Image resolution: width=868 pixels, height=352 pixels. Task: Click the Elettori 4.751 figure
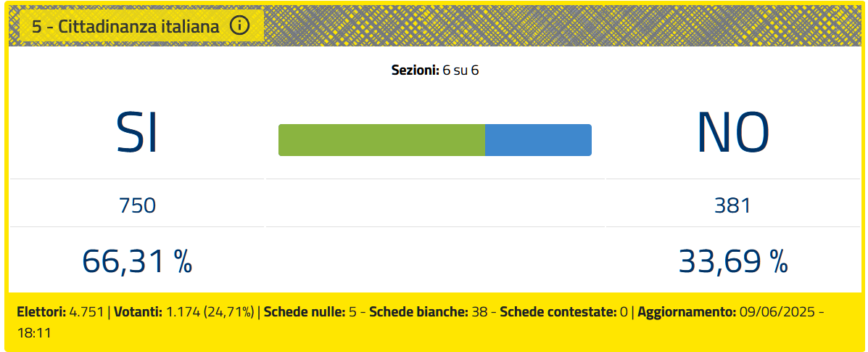click(86, 312)
